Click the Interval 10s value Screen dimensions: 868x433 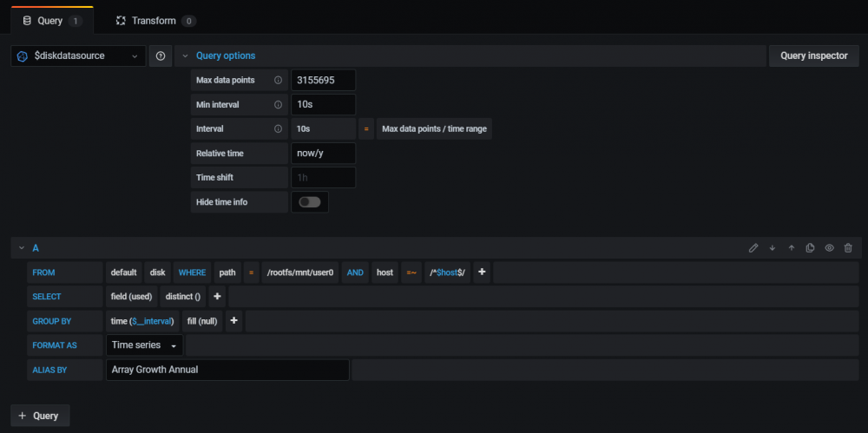[x=323, y=129]
